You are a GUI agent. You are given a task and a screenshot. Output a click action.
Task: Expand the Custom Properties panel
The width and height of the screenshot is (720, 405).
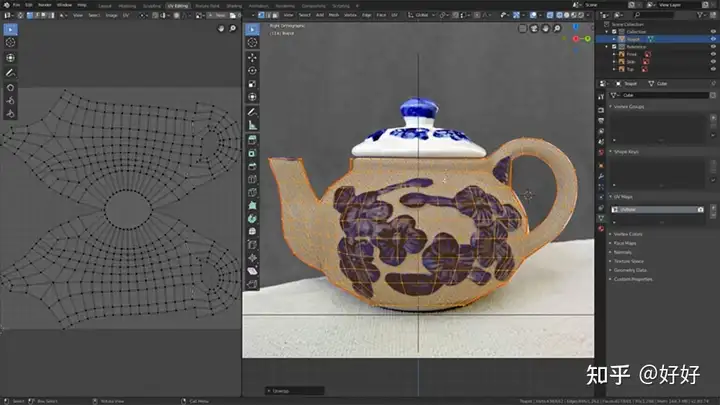pyautogui.click(x=632, y=279)
